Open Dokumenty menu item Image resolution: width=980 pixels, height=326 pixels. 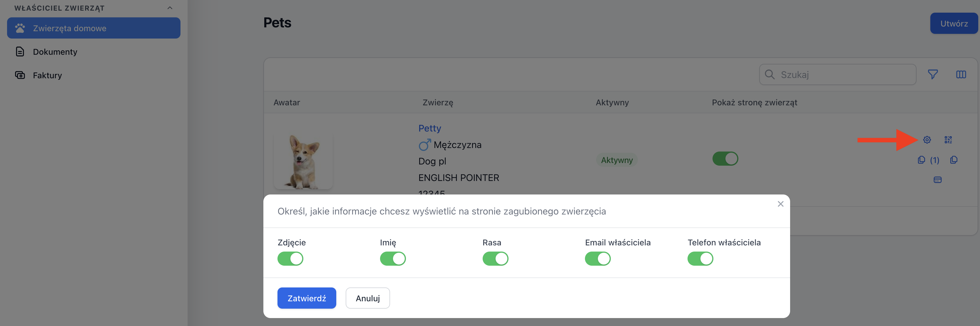93,51
